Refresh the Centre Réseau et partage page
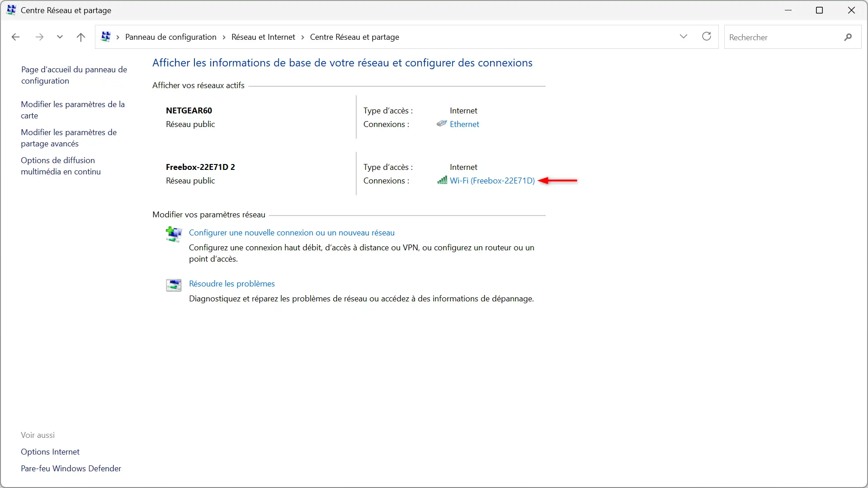Screen dimensions: 868x488 [707, 37]
